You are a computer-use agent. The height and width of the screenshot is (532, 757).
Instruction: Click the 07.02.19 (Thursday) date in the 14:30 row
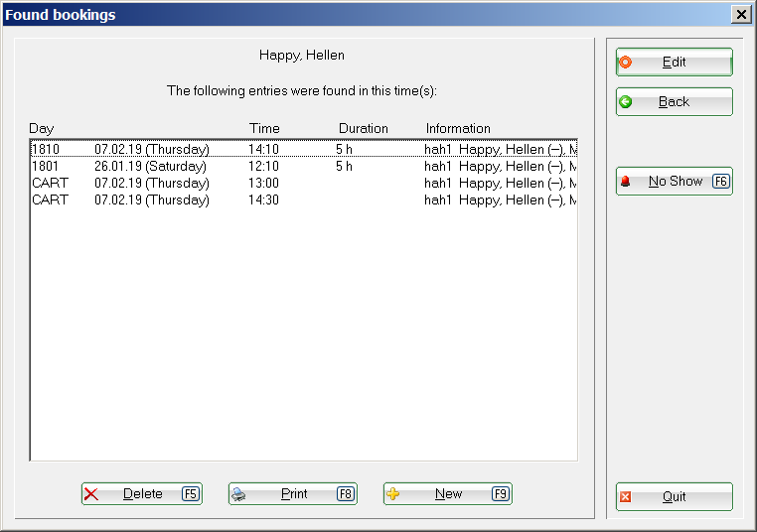(152, 199)
